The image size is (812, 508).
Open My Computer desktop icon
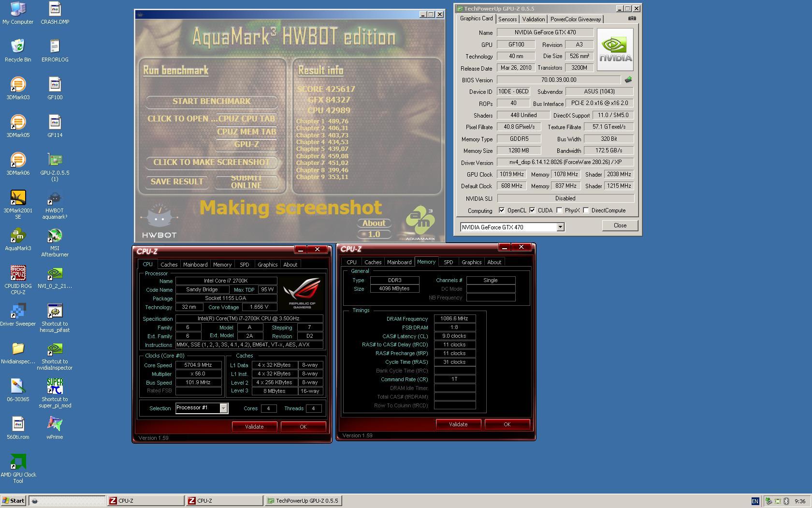click(x=18, y=13)
